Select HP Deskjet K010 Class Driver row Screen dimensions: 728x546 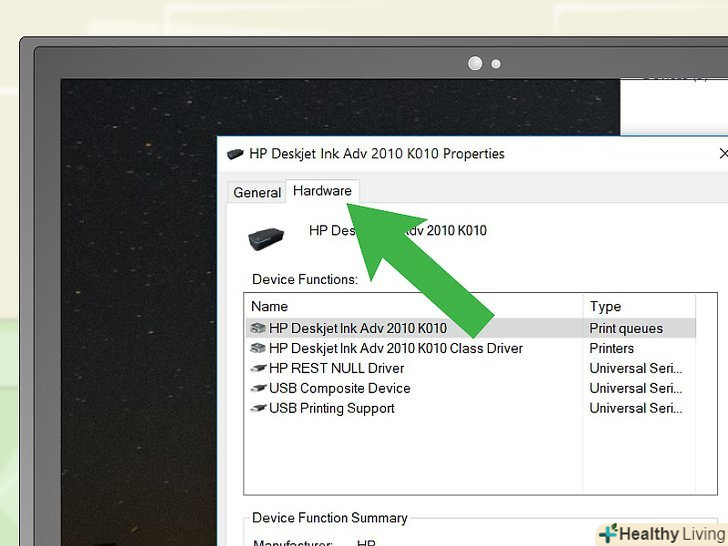pyautogui.click(x=471, y=348)
